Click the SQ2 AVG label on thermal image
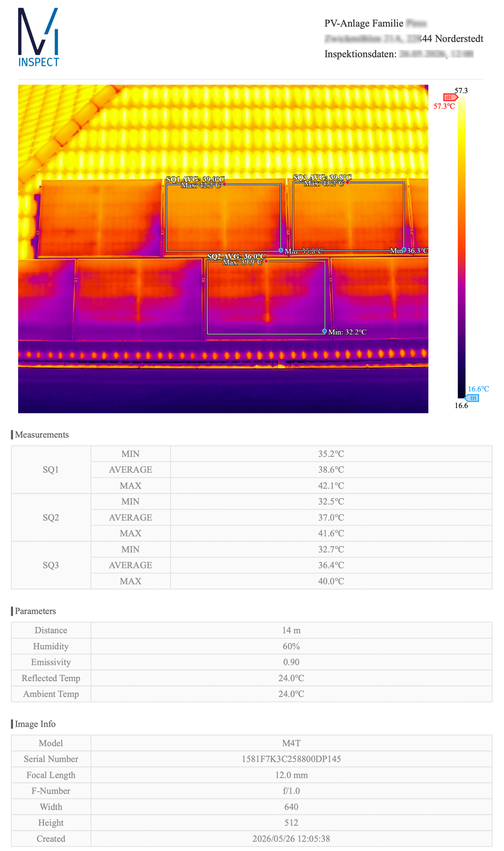This screenshot has height=851, width=504. click(236, 256)
